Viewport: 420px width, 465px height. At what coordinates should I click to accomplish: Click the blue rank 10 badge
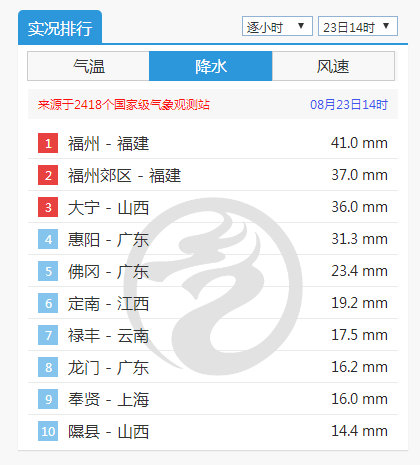click(x=48, y=431)
